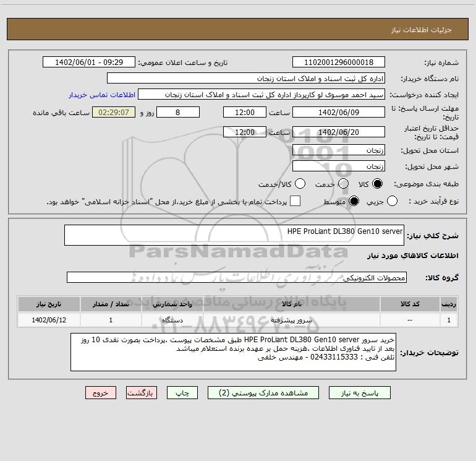
Task: Click the تاریخ نیاز column header
Action: [x=49, y=304]
